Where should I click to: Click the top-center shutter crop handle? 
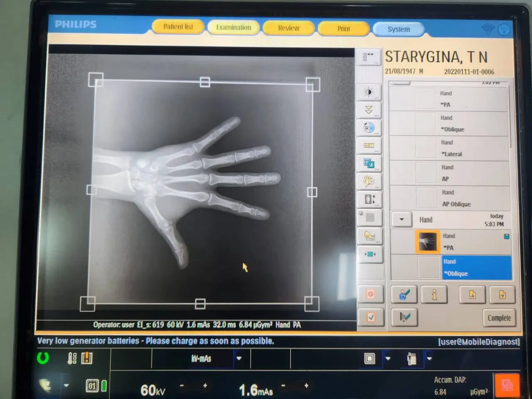coord(205,82)
